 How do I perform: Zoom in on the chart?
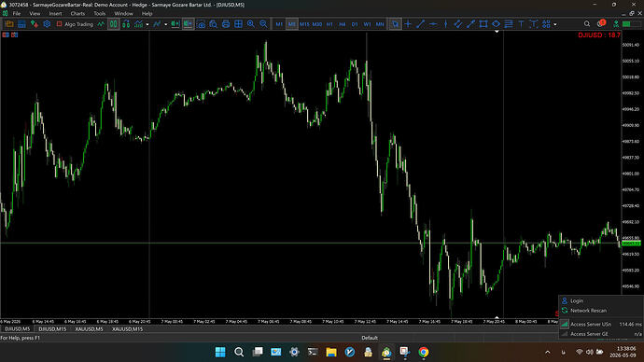(x=251, y=24)
